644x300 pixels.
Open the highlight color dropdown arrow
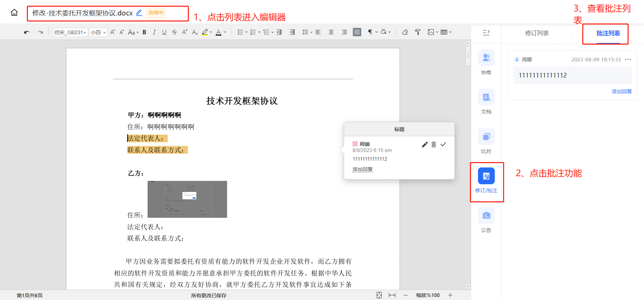click(211, 32)
